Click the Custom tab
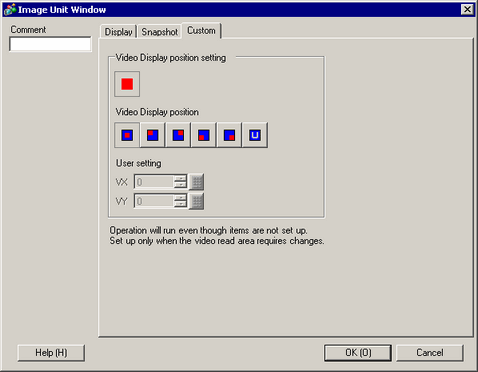Screen dimensions: 478x372 click(x=201, y=31)
